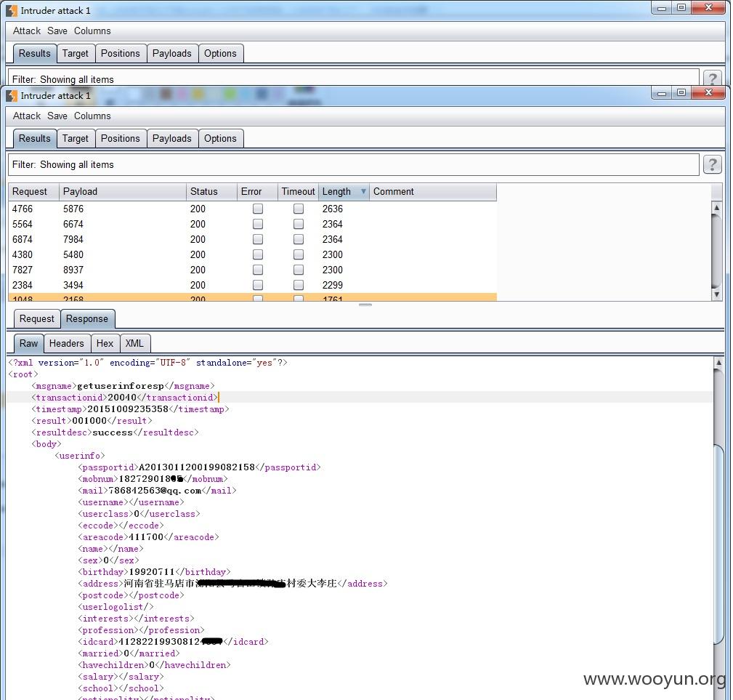Click the response pane vertical scrollbar thumb

[x=719, y=544]
